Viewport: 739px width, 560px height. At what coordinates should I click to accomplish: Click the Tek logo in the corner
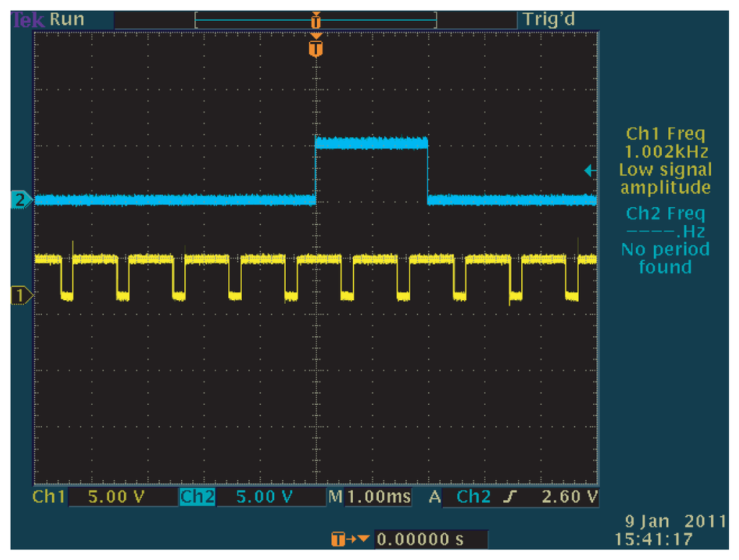pos(28,19)
